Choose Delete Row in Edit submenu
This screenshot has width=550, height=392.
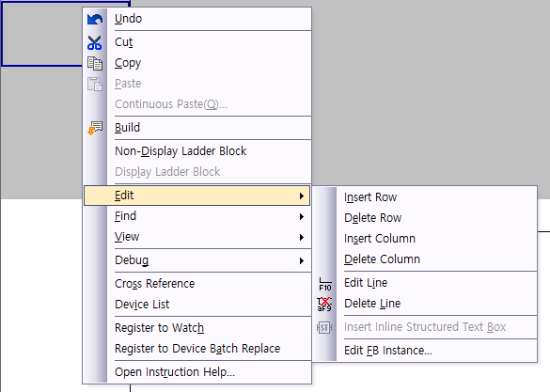coord(425,218)
